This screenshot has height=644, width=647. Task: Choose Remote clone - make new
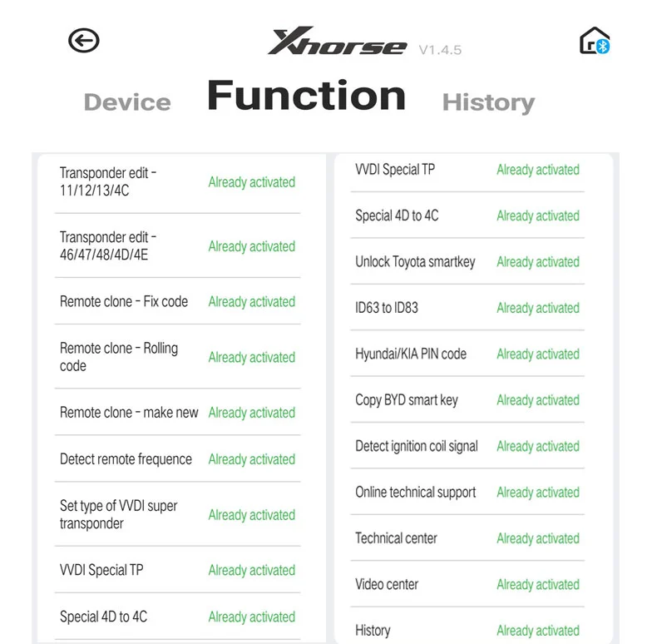[x=177, y=412]
